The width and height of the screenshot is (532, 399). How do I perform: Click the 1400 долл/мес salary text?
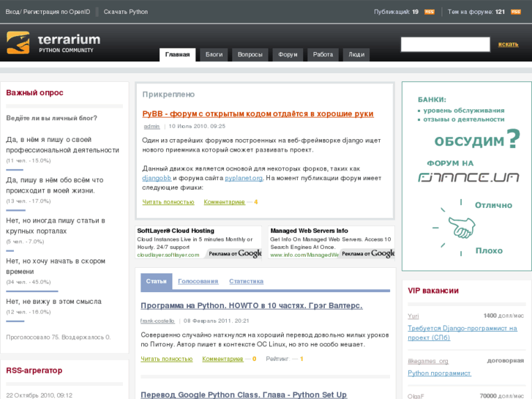click(504, 316)
